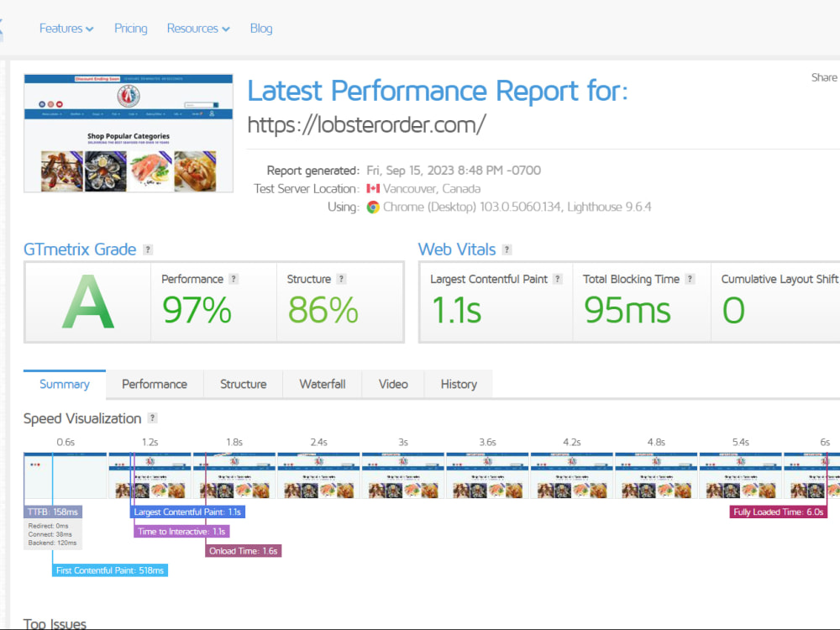Click the Connect: 38ms detail

50,534
